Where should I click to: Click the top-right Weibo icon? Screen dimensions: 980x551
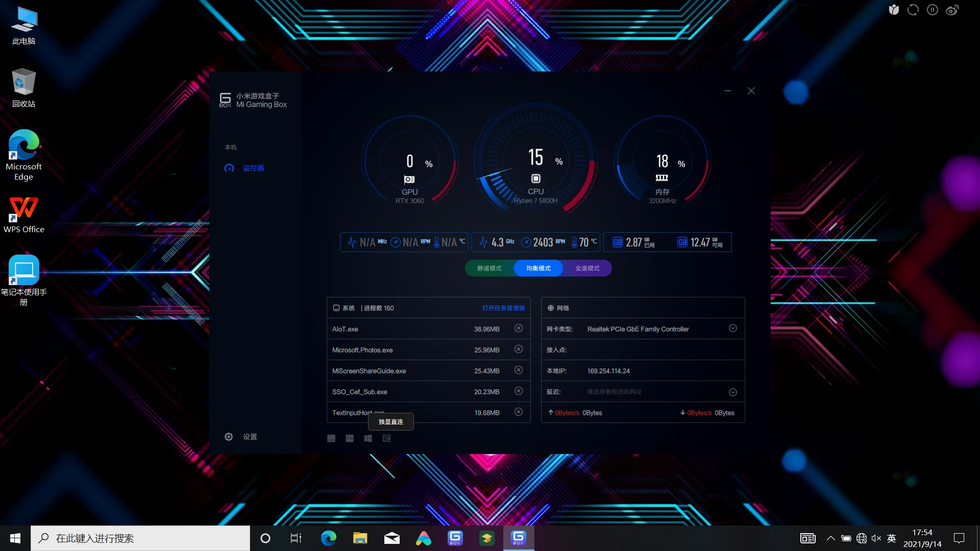tap(952, 10)
